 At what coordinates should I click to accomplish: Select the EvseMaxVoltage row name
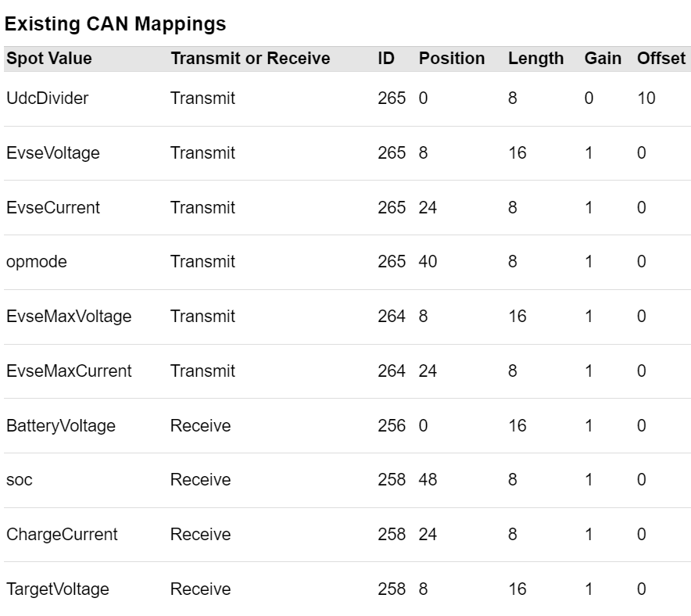(69, 317)
